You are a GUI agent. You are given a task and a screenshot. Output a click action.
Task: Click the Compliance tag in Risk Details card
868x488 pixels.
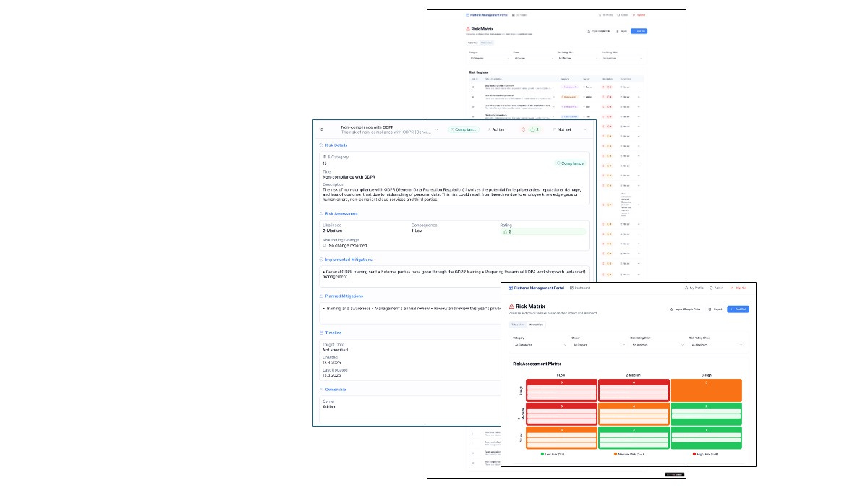pyautogui.click(x=570, y=163)
